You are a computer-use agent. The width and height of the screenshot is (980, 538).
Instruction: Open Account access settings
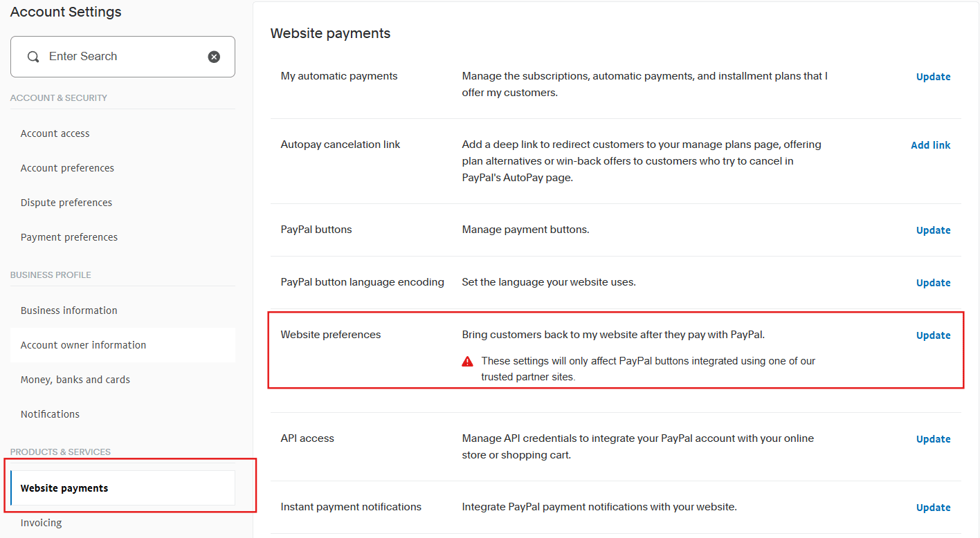click(x=55, y=133)
